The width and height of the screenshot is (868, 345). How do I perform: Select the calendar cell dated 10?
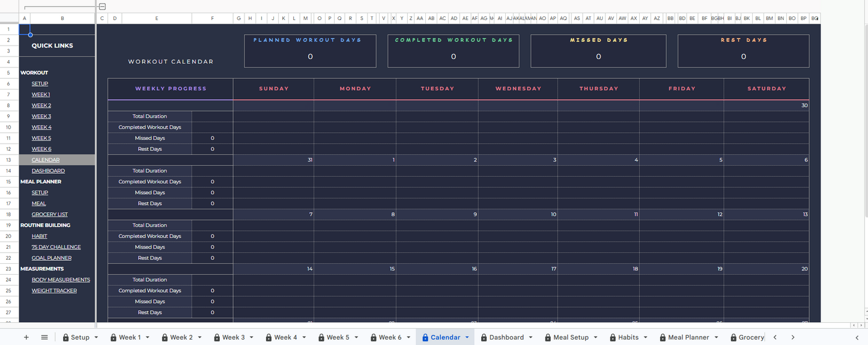pyautogui.click(x=518, y=215)
